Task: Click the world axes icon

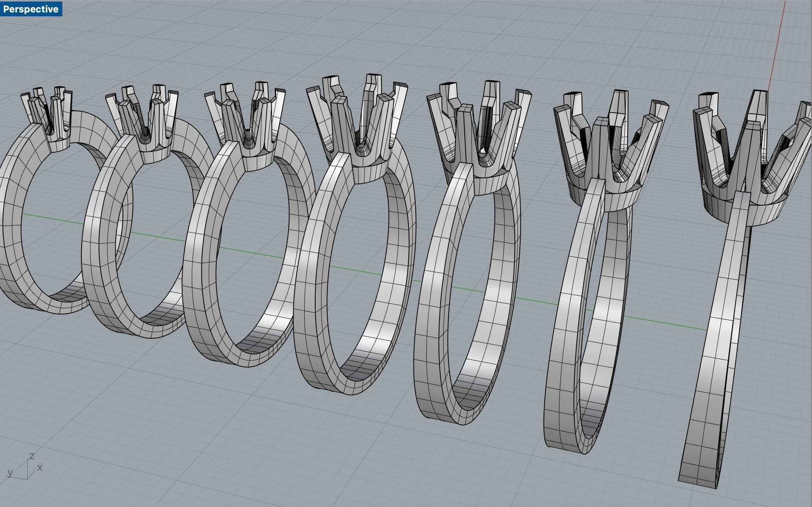Action: coord(25,467)
